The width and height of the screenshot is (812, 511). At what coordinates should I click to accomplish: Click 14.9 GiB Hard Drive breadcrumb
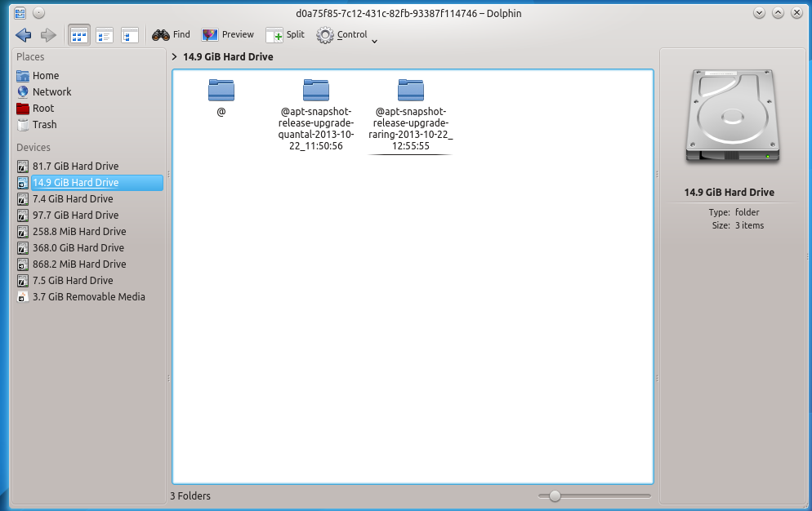[x=228, y=57]
